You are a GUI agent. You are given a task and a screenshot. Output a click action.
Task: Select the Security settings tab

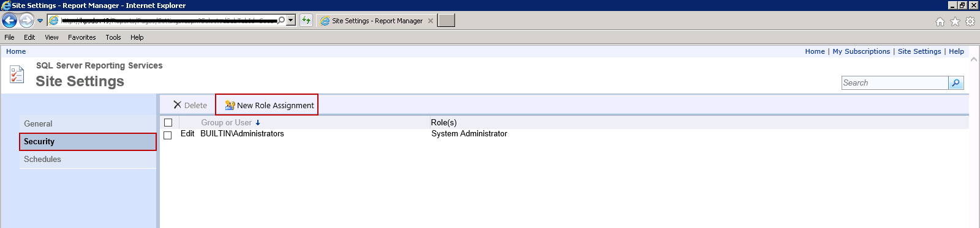[88, 142]
